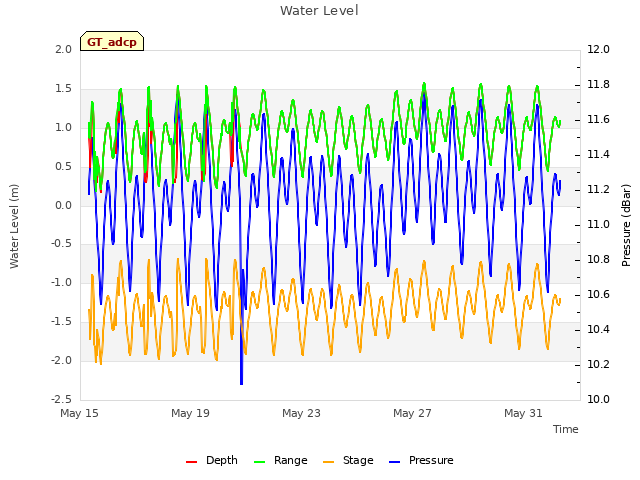Click the 11.2 pressure axis value
The width and height of the screenshot is (640, 480).
598,189
